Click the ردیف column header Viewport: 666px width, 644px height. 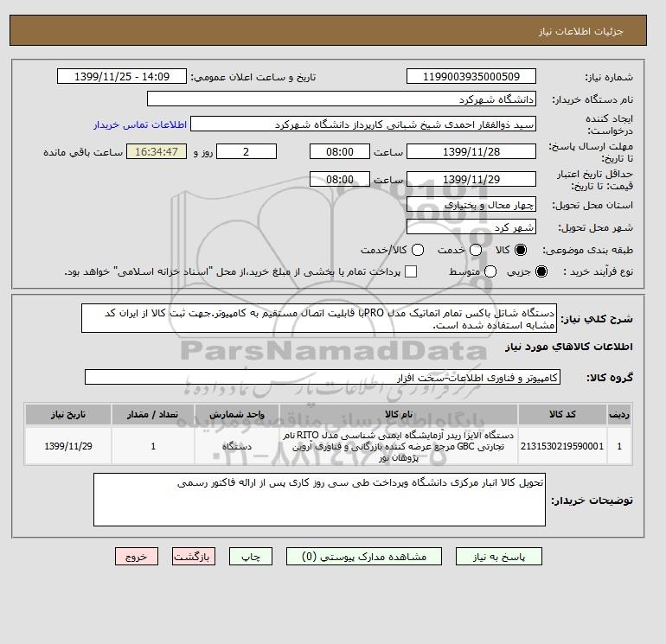coord(619,414)
